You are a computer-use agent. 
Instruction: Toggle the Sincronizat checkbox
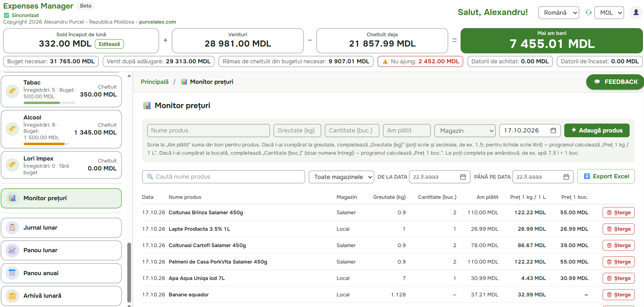(7, 15)
